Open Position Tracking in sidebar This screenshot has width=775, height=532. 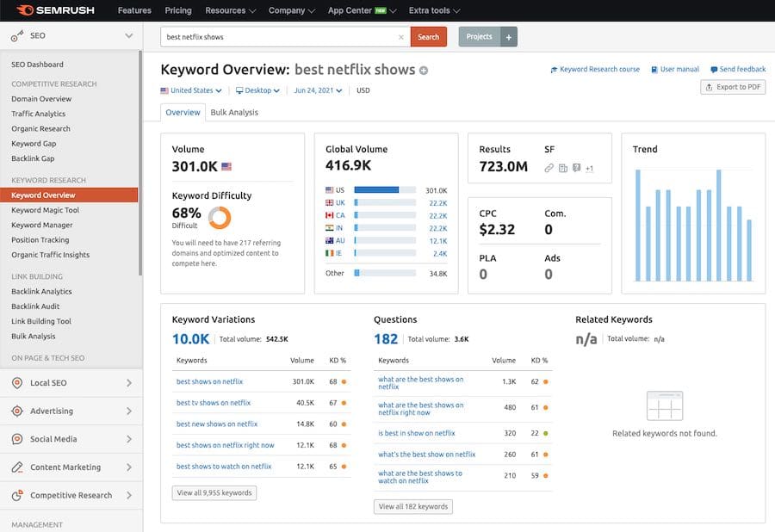click(x=40, y=240)
